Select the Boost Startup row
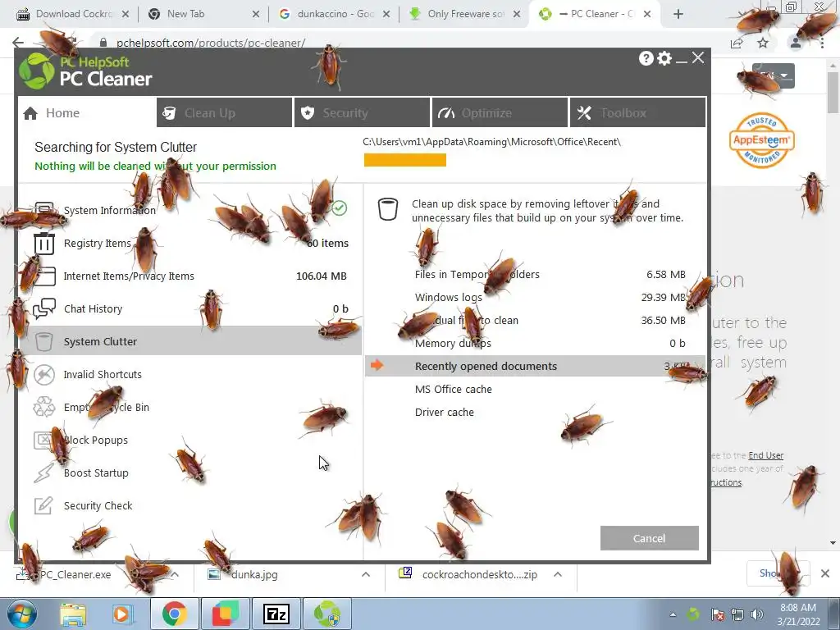 pyautogui.click(x=190, y=473)
